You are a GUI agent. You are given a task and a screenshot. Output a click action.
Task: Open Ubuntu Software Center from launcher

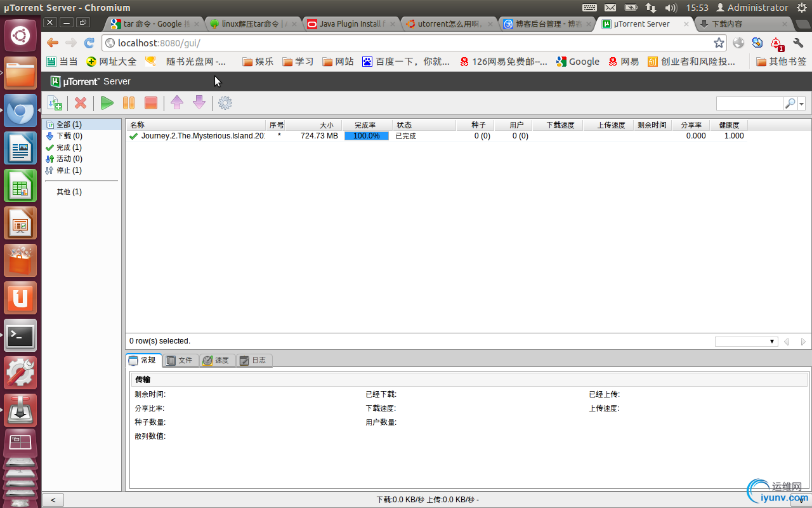(x=21, y=260)
